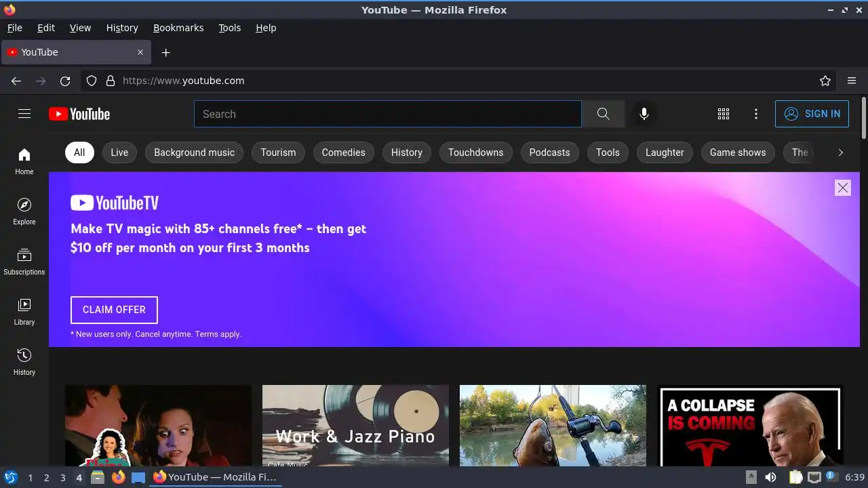Select the Tools filter chip

608,152
